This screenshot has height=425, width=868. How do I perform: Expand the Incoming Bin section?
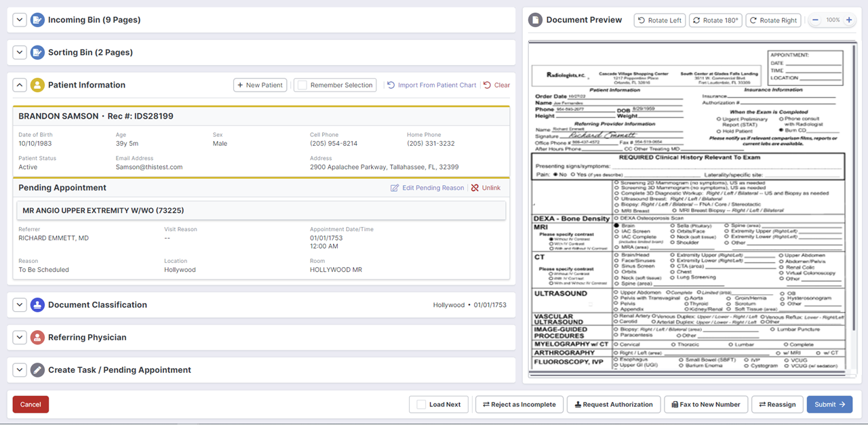[x=19, y=20]
